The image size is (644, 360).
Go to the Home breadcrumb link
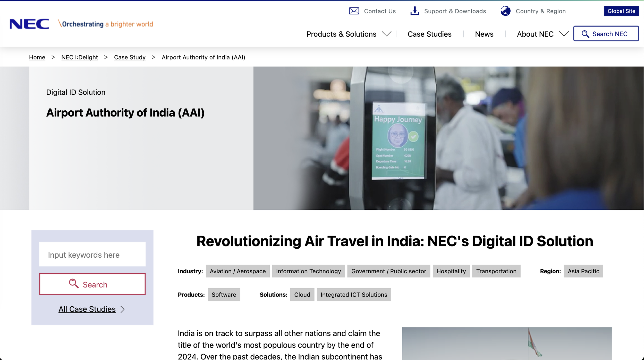click(37, 57)
